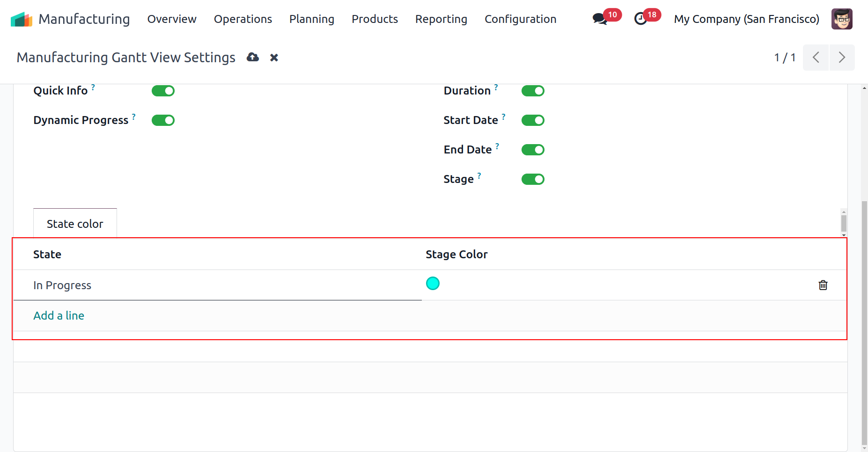
Task: Click the Manufacturing app logo icon
Action: (22, 19)
